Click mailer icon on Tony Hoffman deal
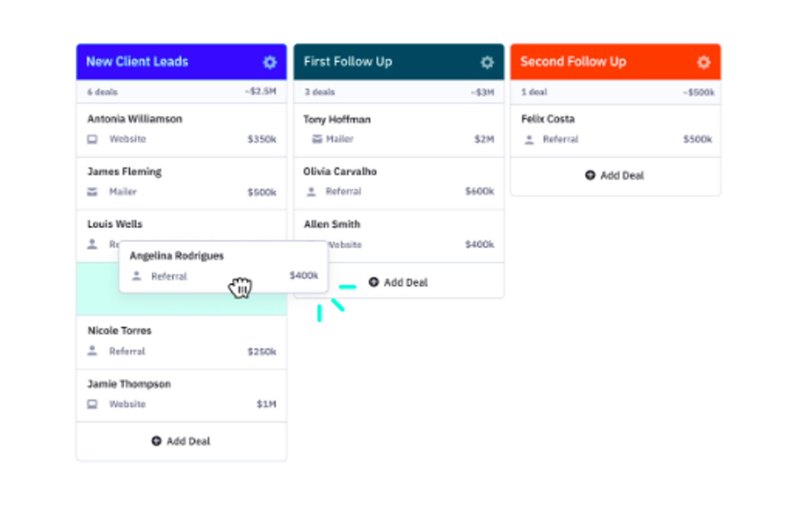 (x=317, y=139)
